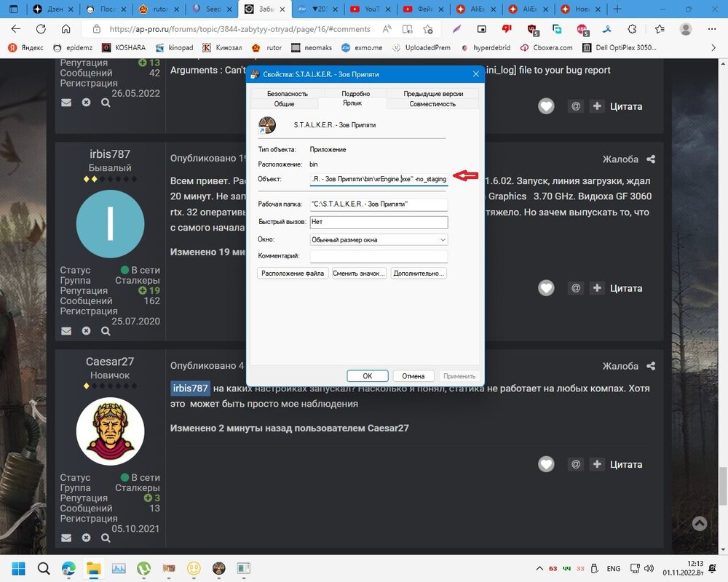Show hidden tray icons chevron
728x582 pixels.
539,568
